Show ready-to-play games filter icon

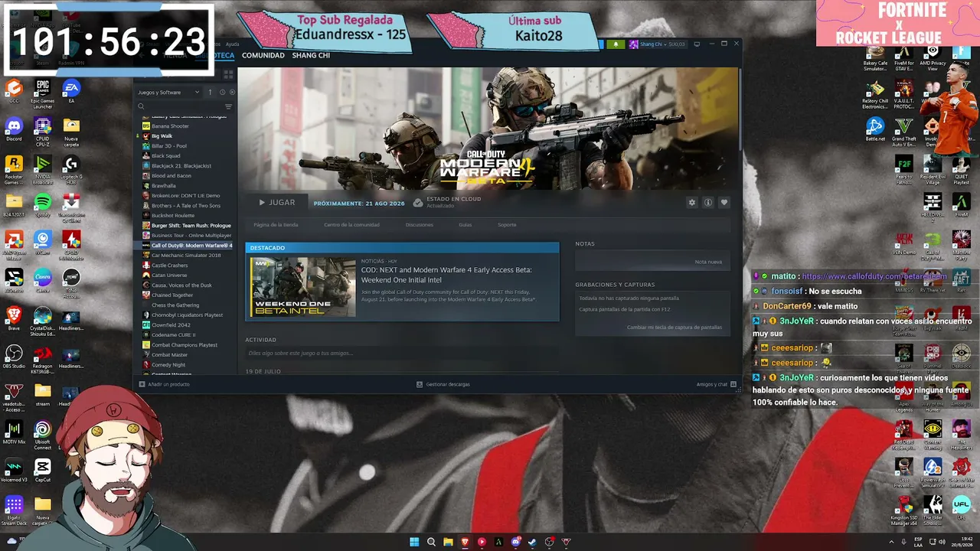point(232,93)
